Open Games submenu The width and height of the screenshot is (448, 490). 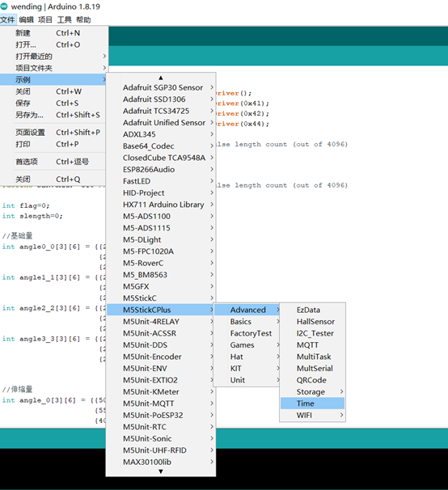point(247,345)
